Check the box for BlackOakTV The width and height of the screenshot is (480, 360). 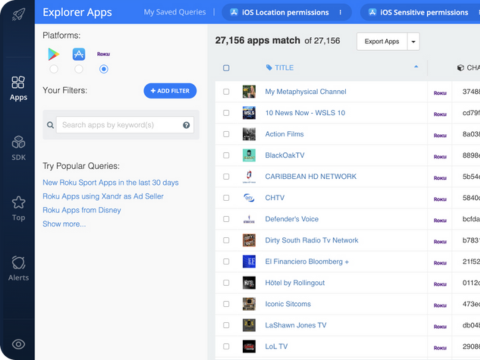tap(226, 155)
